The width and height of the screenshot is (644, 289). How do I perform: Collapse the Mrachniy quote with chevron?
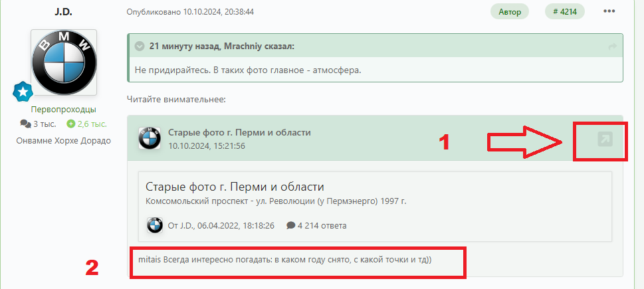click(140, 47)
